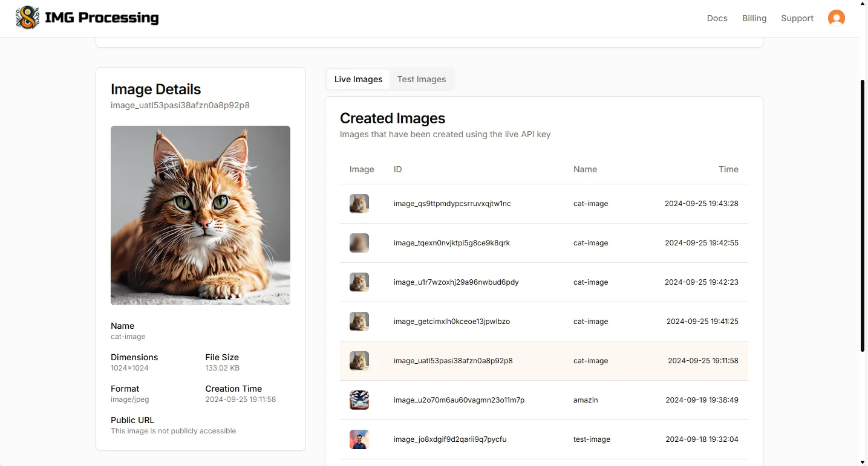Click the test-image person thumbnail
The width and height of the screenshot is (868, 466).
359,439
